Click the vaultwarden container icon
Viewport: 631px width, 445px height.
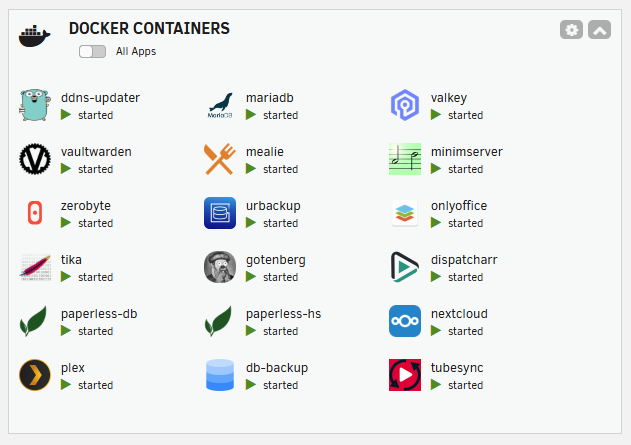tap(35, 159)
